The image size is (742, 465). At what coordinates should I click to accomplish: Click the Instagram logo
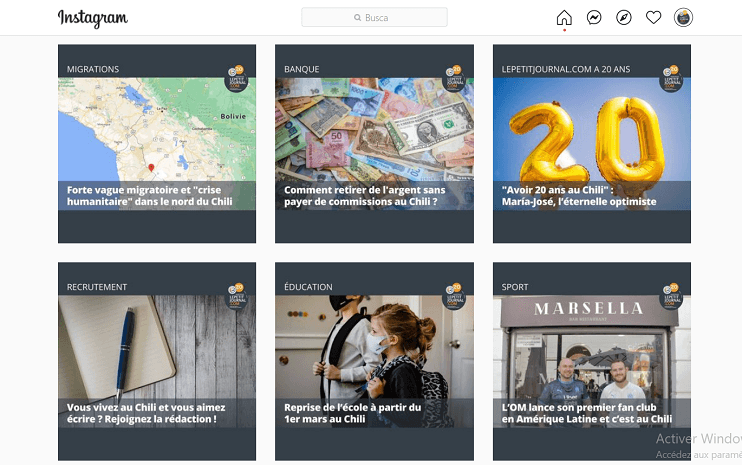(93, 19)
